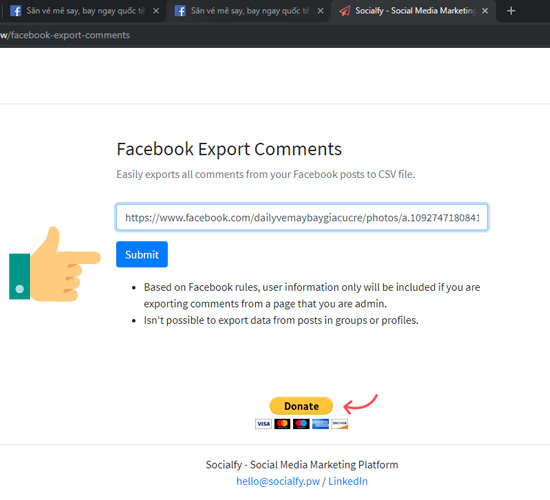Click the 'Isn't possible to export data' bullet
Screen dimensions: 550x500
[281, 320]
